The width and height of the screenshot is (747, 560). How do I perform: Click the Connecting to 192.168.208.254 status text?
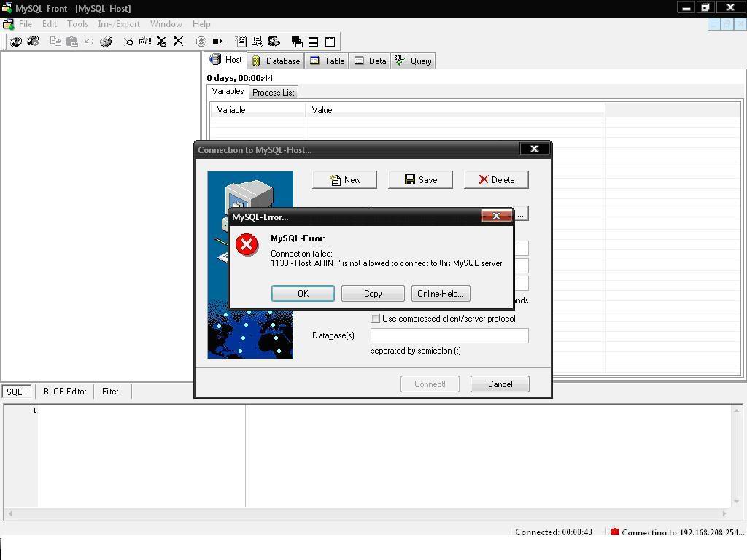click(683, 532)
